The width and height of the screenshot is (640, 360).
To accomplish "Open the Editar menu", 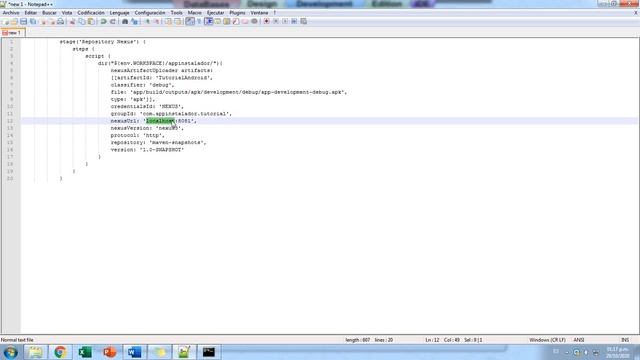I will tap(31, 13).
